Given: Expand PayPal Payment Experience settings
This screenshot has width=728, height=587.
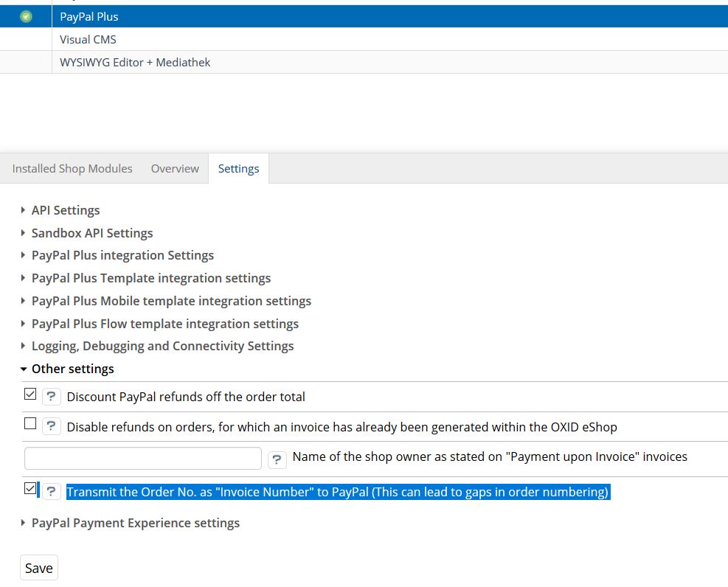Looking at the screenshot, I should [135, 523].
